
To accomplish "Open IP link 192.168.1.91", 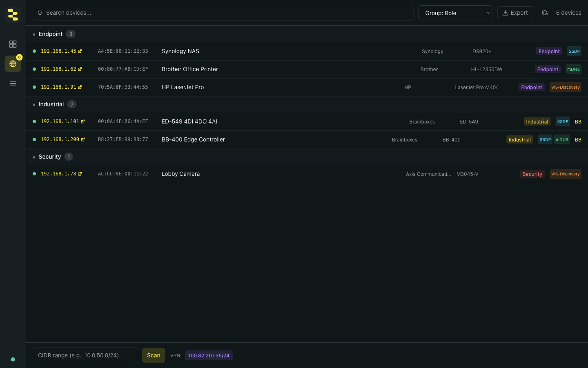I will coord(58,87).
